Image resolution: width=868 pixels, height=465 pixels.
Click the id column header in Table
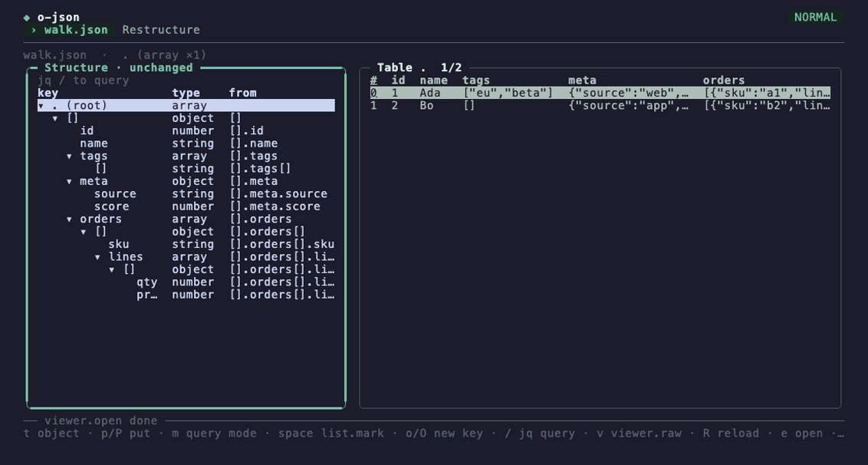[399, 81]
